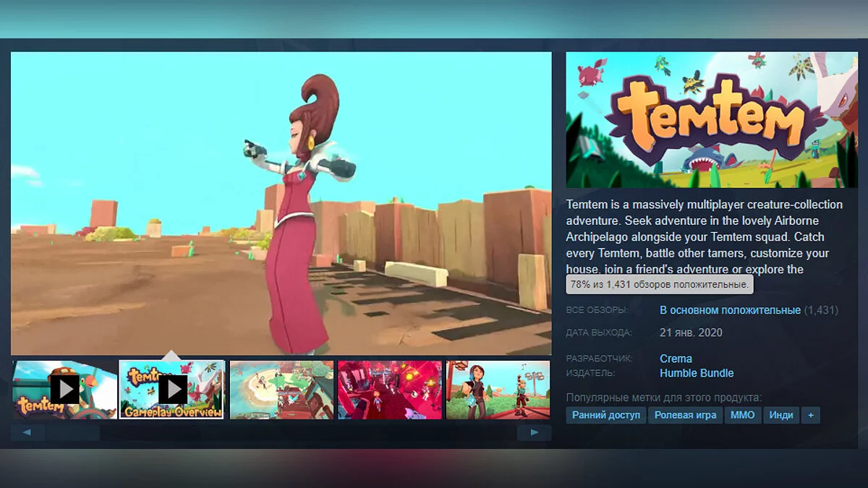Click the 'ДАТА ВЫХОДА:' label
The image size is (868, 488).
tap(599, 333)
